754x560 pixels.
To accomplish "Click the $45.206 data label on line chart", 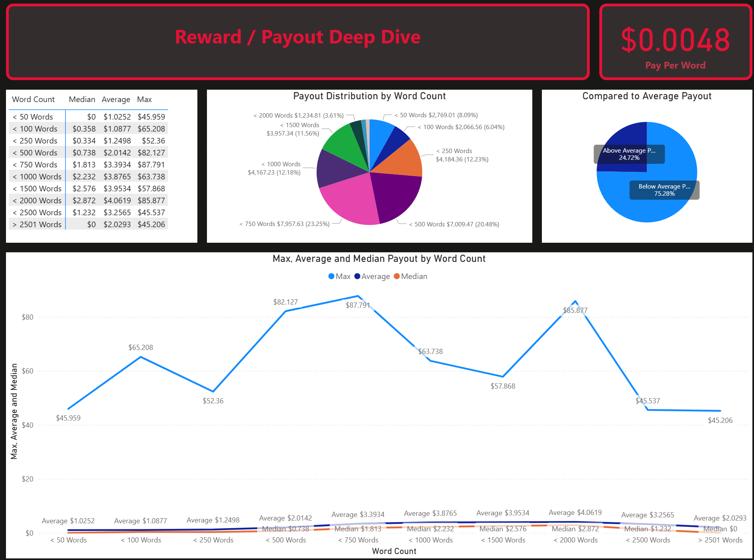I will coord(720,420).
